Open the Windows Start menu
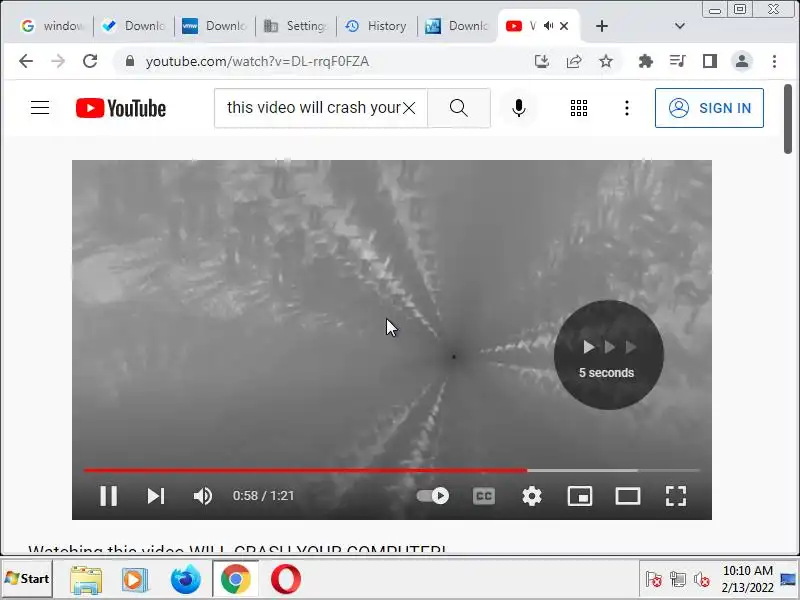Viewport: 800px width, 600px height. click(x=27, y=579)
